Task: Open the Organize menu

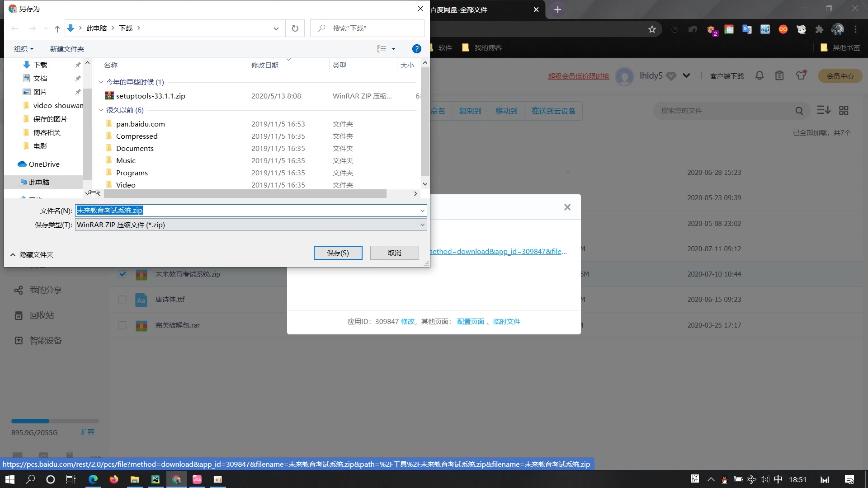Action: click(x=24, y=49)
